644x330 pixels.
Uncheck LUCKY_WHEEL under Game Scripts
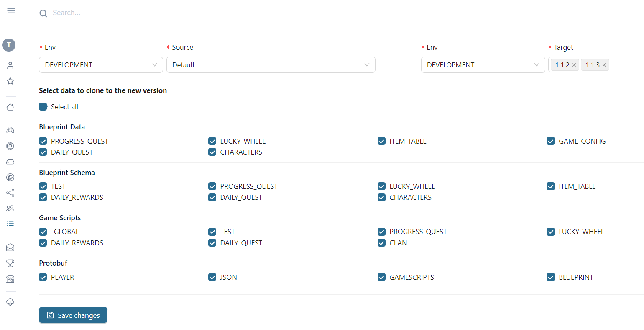click(x=551, y=232)
